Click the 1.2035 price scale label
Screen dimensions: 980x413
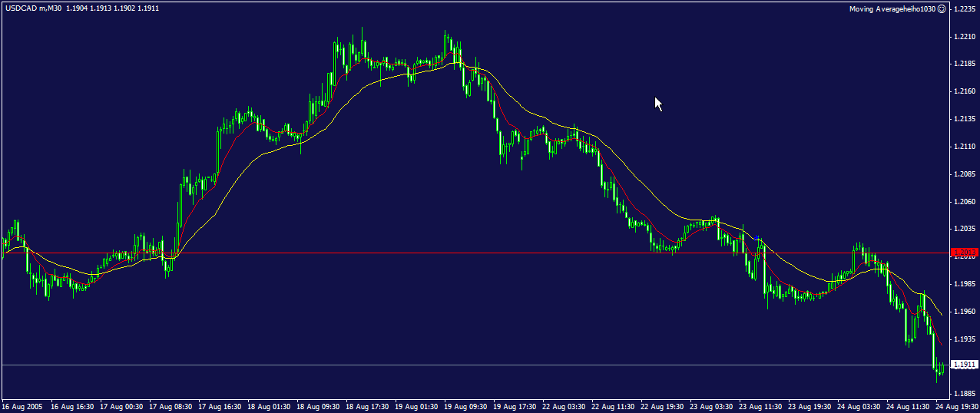(x=964, y=229)
